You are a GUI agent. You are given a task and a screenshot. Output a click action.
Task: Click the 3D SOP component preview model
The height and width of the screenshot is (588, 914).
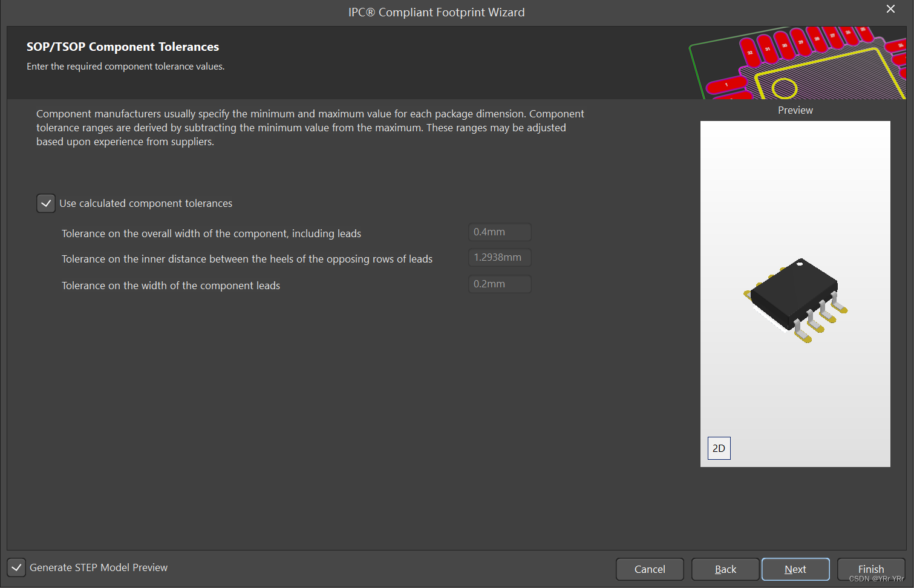[x=795, y=301]
